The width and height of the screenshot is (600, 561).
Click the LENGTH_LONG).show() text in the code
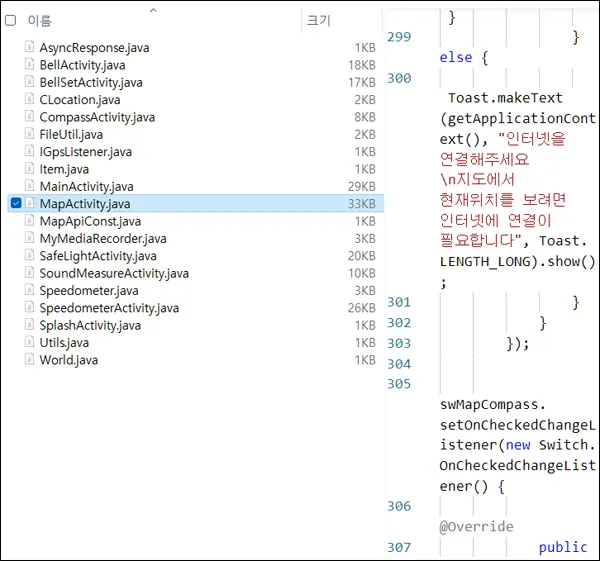[x=518, y=262]
